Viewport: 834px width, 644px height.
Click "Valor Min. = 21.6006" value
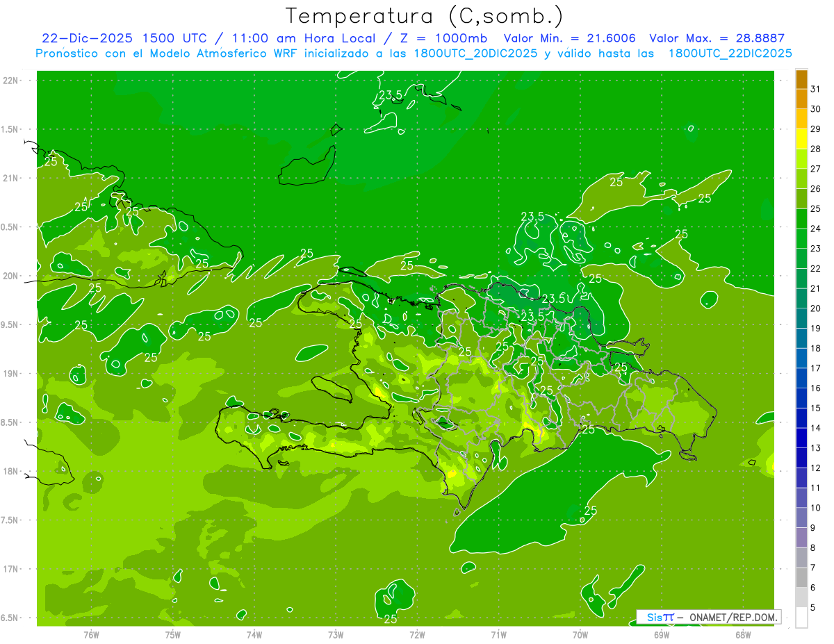pos(570,38)
